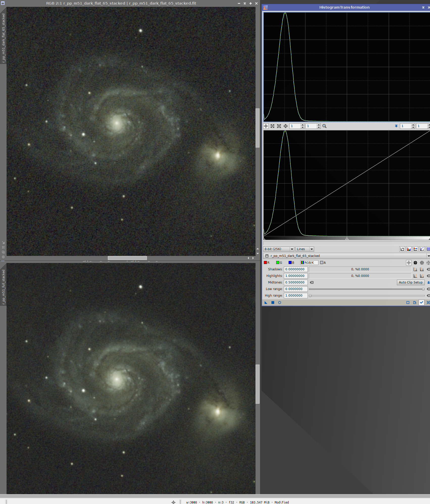The height and width of the screenshot is (504, 430).
Task: Click the zoom-out arrows icon for histogram
Action: click(279, 126)
